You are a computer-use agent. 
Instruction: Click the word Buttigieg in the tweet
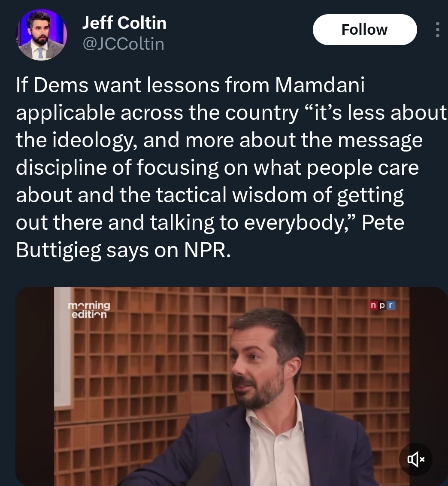coord(58,250)
